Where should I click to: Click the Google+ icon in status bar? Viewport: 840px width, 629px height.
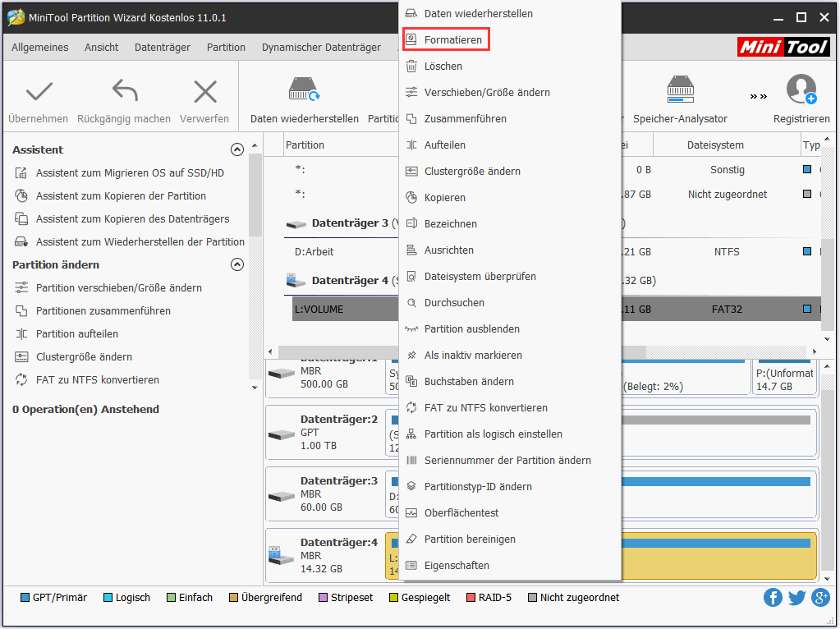click(820, 597)
